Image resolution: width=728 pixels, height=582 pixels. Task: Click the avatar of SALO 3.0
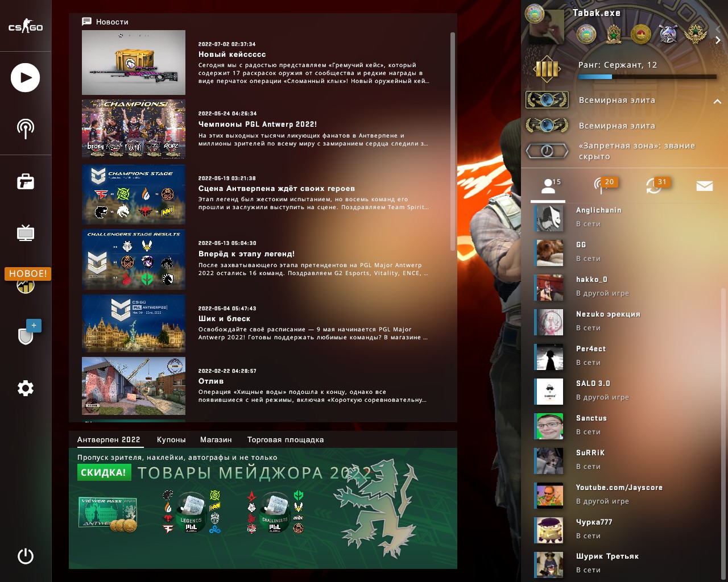click(549, 391)
